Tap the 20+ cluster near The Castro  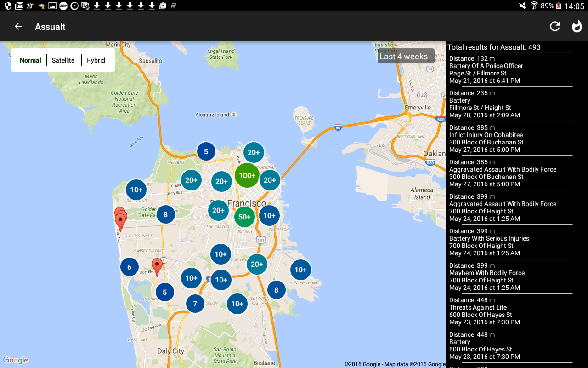point(219,211)
